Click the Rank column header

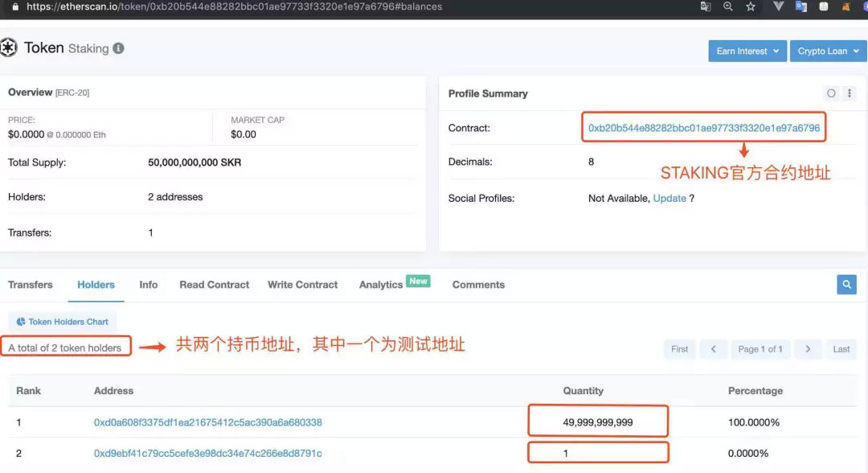tap(28, 390)
